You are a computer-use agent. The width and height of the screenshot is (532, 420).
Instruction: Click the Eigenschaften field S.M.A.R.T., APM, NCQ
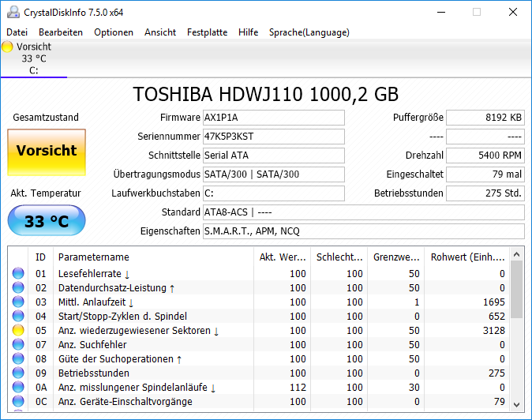pos(364,231)
